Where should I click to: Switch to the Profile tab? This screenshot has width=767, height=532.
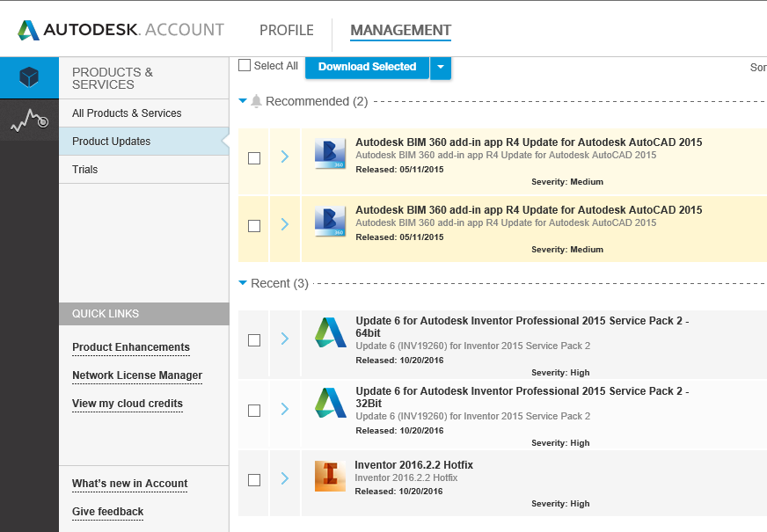tap(286, 30)
